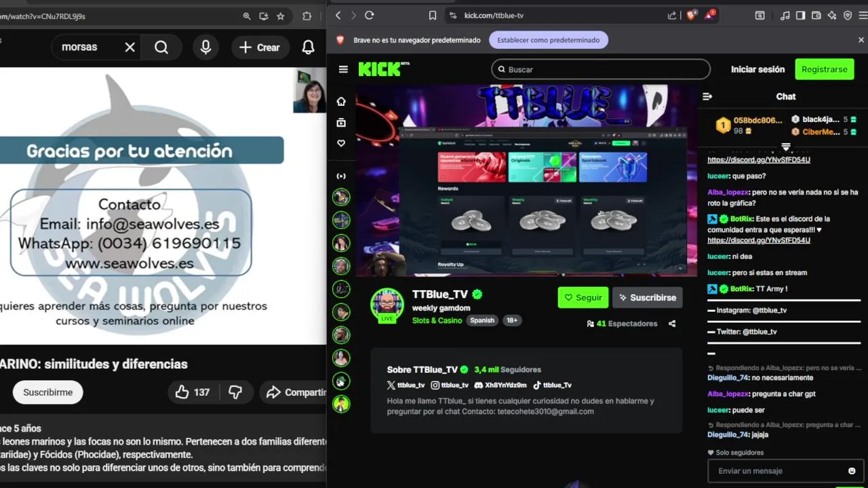Open the Discord link Xh8YnYdz9m
868x488 pixels.
tap(500, 385)
